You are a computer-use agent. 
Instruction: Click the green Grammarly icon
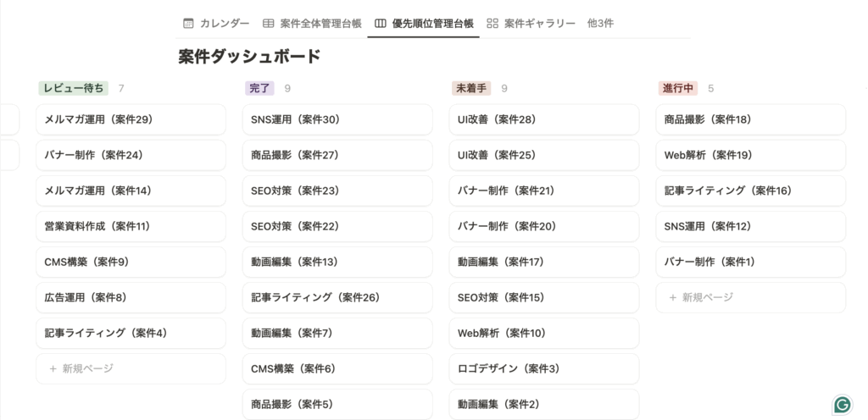(x=842, y=404)
